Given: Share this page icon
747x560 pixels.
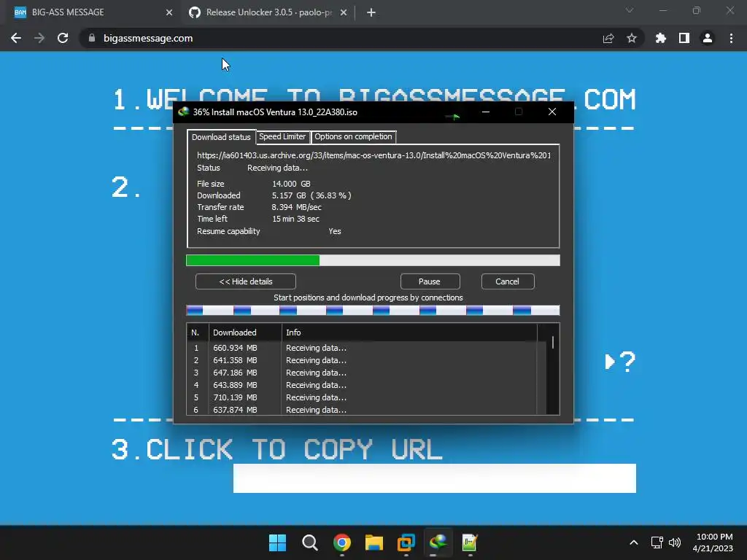Looking at the screenshot, I should click(x=608, y=39).
